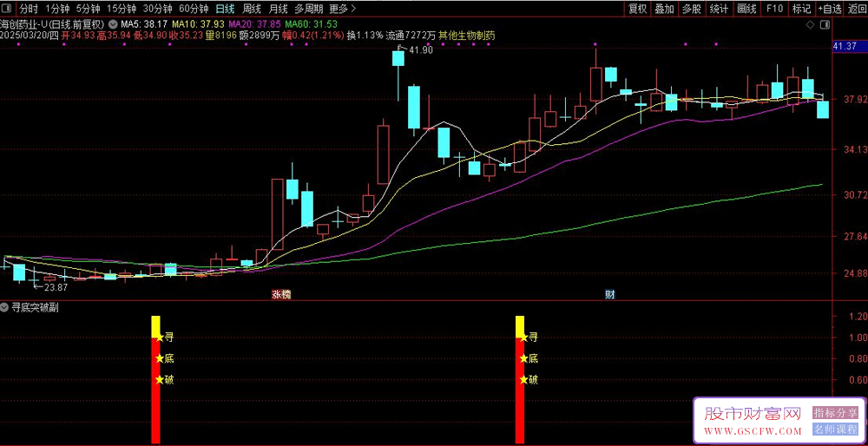This screenshot has width=868, height=446.
Task: Click the 寻底突破副 indicator name
Action: coord(35,308)
